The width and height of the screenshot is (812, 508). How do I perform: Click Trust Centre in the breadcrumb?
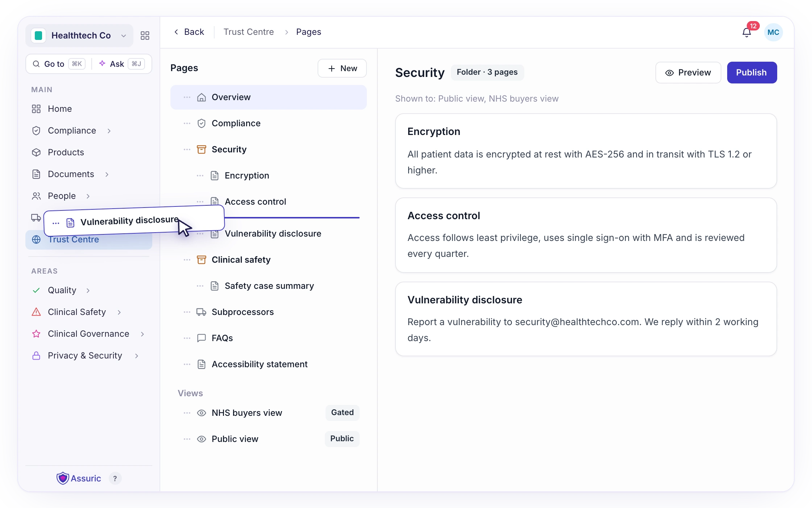tap(249, 32)
